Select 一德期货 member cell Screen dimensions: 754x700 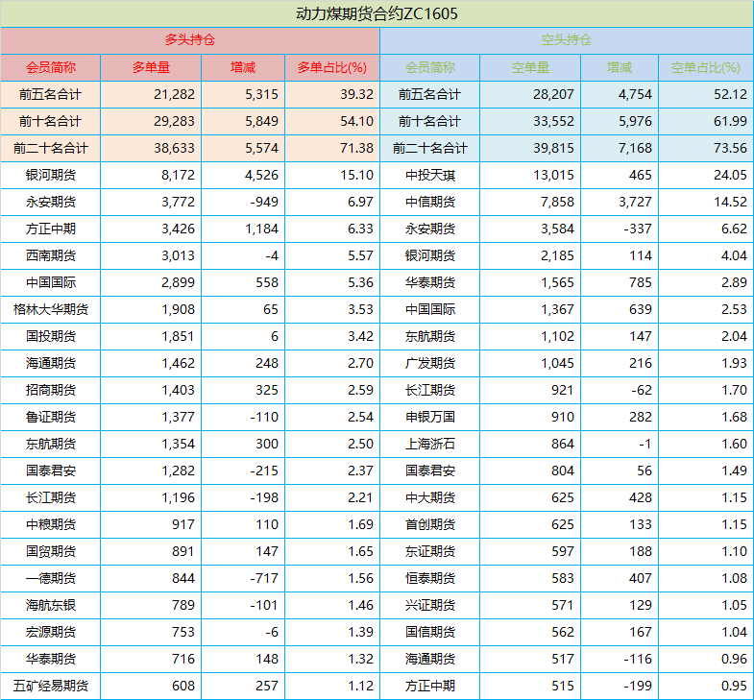pyautogui.click(x=51, y=579)
